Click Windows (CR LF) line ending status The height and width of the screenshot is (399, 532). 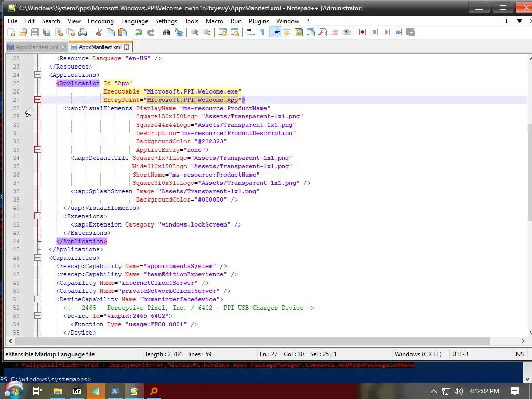(418, 354)
